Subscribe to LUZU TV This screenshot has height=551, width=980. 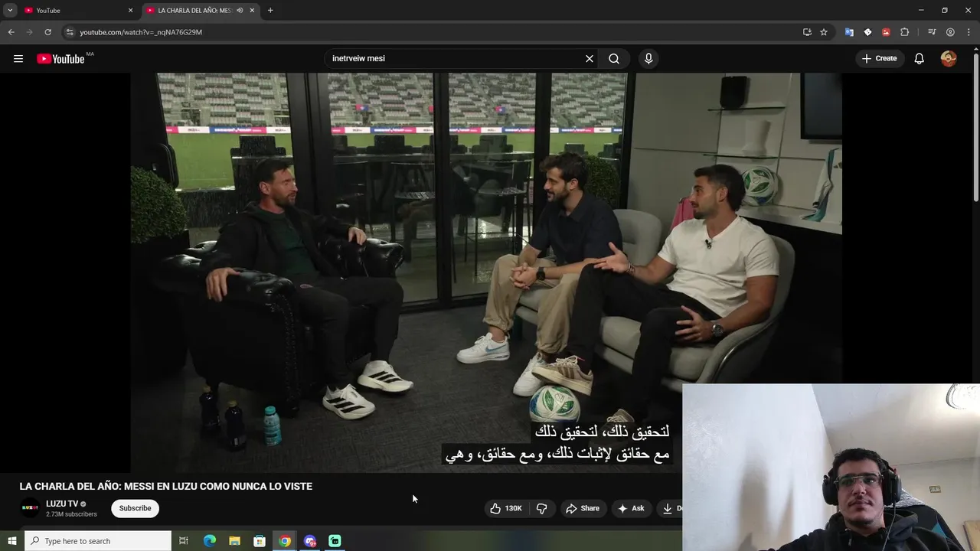pyautogui.click(x=135, y=508)
